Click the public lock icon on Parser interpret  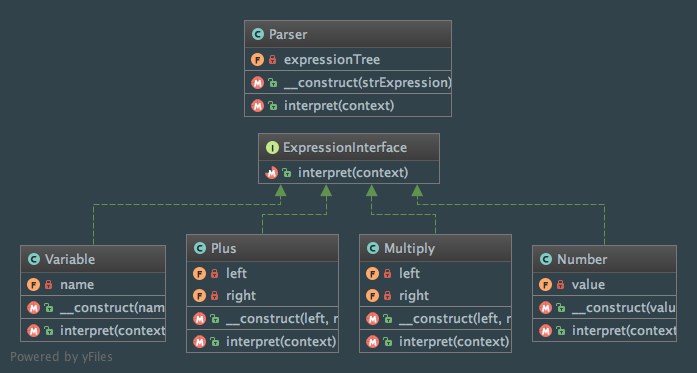272,106
